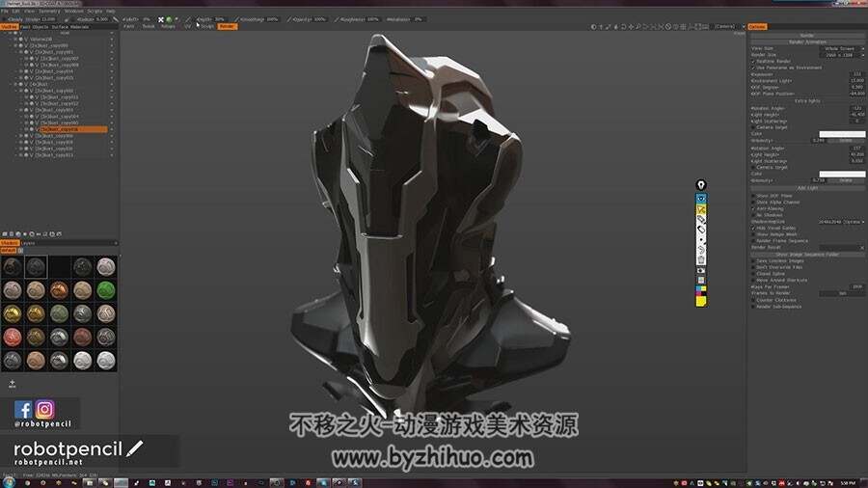Screen dimensions: 868x488
Task: Click the yellow sticky note icon
Action: click(701, 301)
